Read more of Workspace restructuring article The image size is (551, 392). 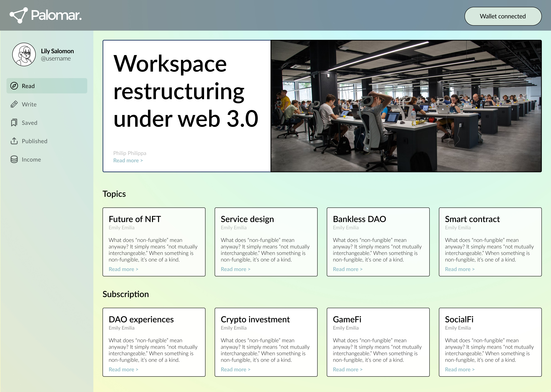click(128, 161)
